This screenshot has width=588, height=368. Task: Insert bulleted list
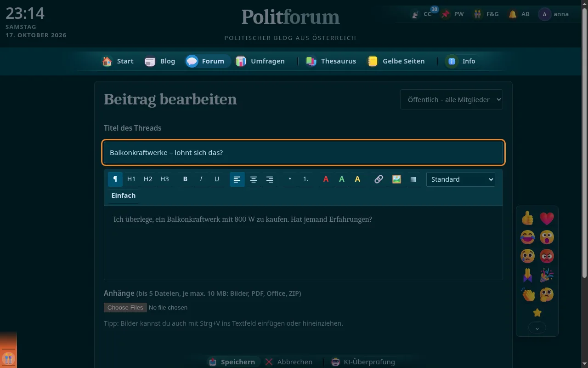pyautogui.click(x=290, y=179)
